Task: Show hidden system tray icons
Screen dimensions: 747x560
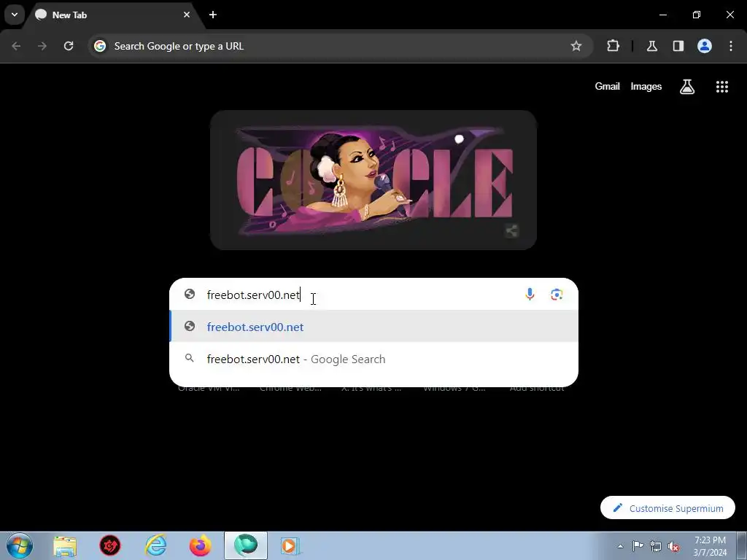Action: pyautogui.click(x=620, y=546)
